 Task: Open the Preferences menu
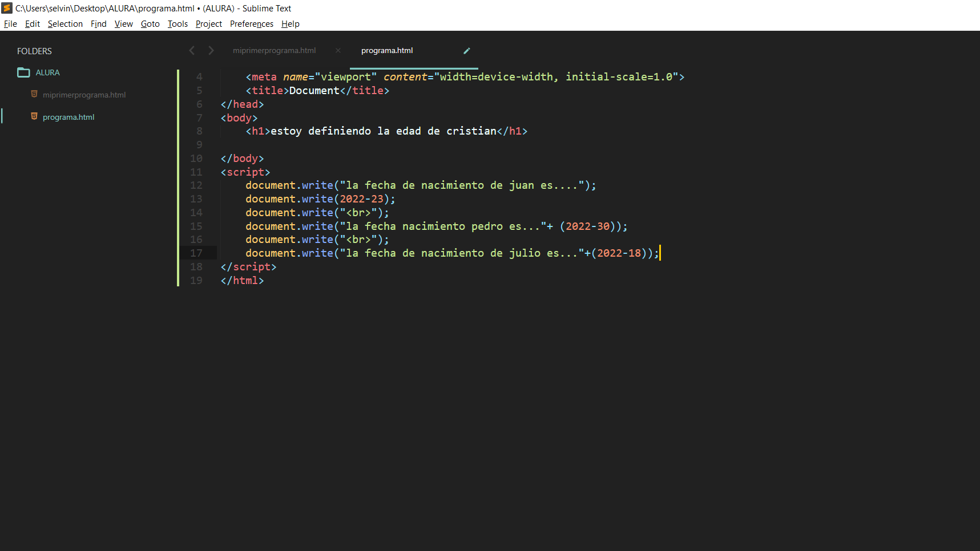[252, 24]
